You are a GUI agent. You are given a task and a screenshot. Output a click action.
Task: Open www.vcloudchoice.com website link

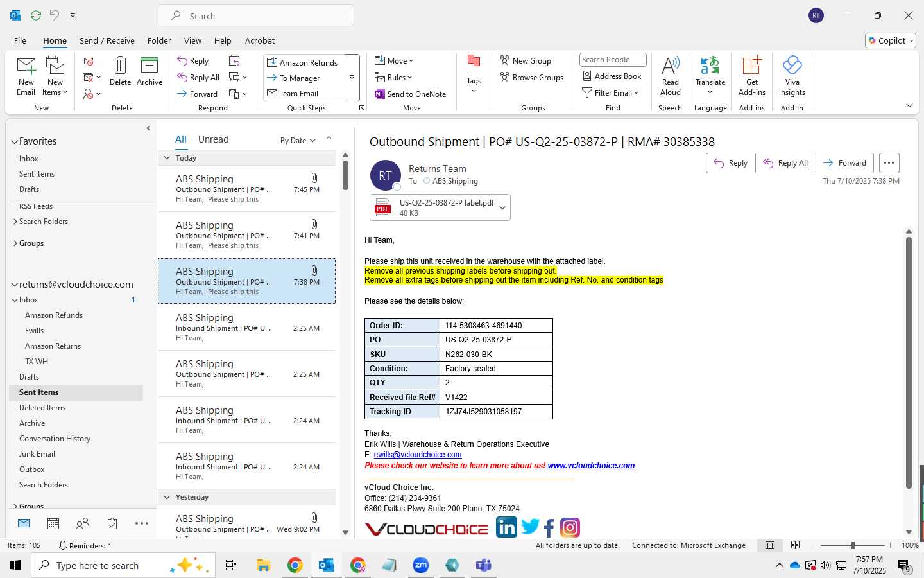[591, 466]
